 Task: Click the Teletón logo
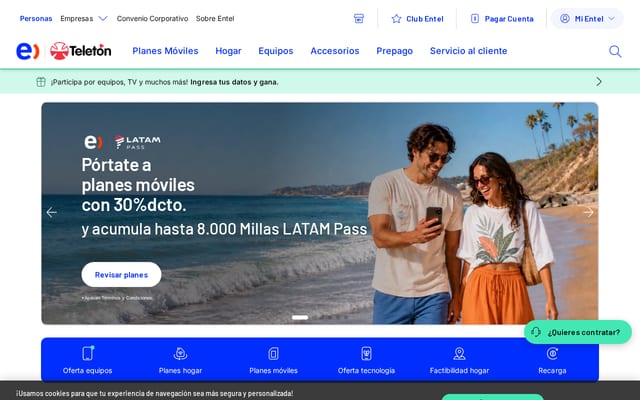click(80, 51)
